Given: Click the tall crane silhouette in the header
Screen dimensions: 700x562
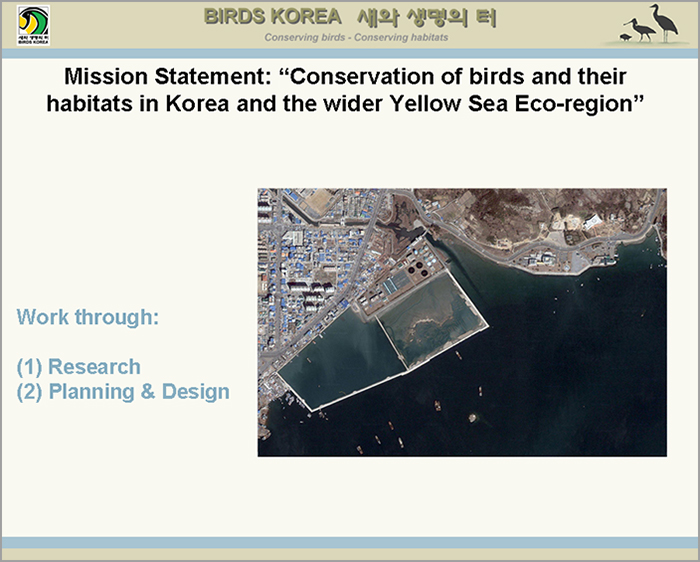Looking at the screenshot, I should (x=663, y=22).
